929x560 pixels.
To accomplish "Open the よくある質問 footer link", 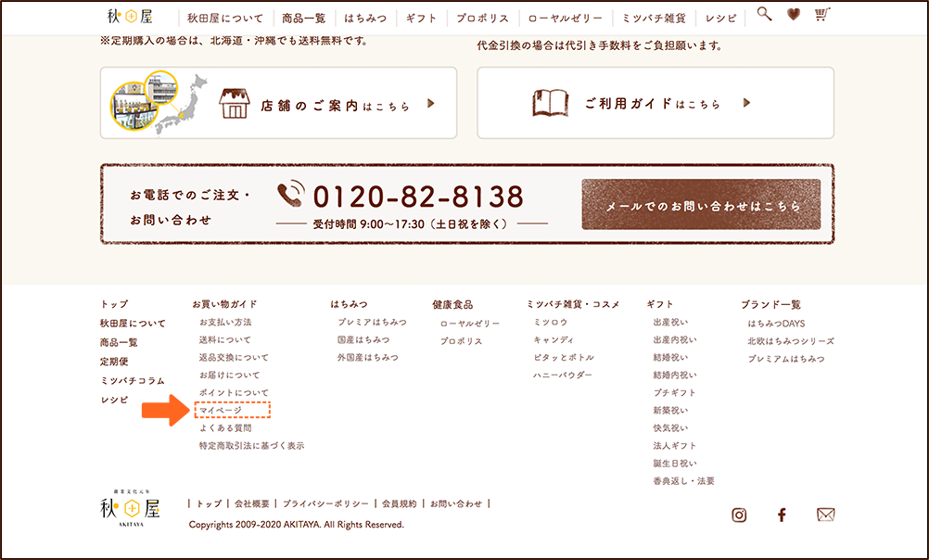I will tap(225, 428).
